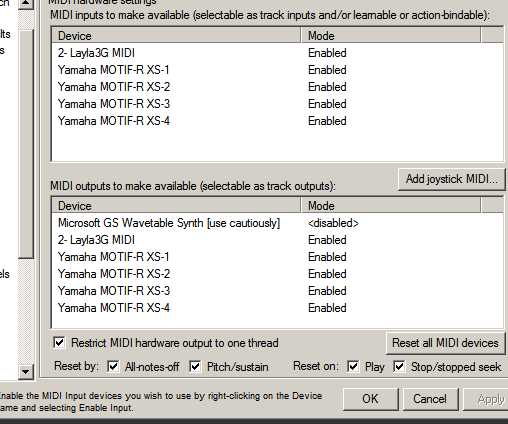
Task: Click the Mode column header in outputs
Action: (x=391, y=205)
